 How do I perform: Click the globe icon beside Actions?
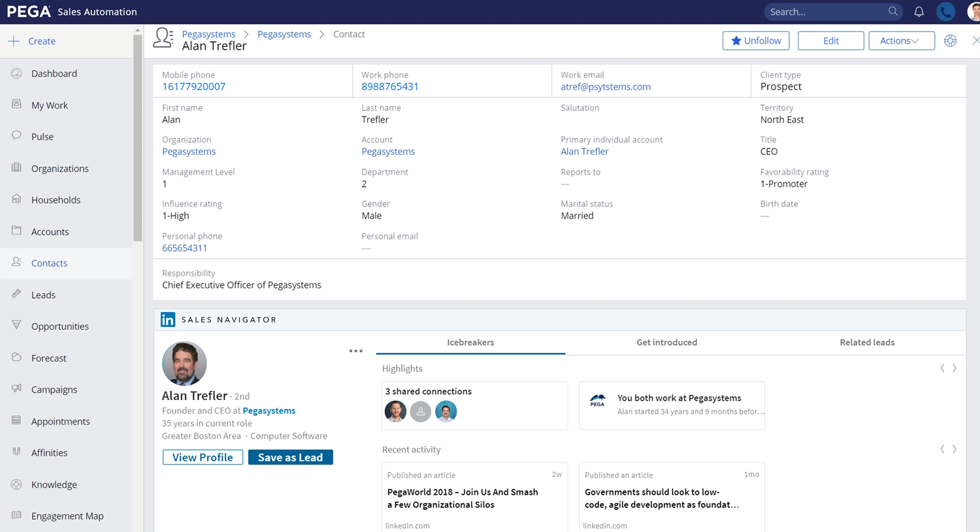[x=950, y=41]
